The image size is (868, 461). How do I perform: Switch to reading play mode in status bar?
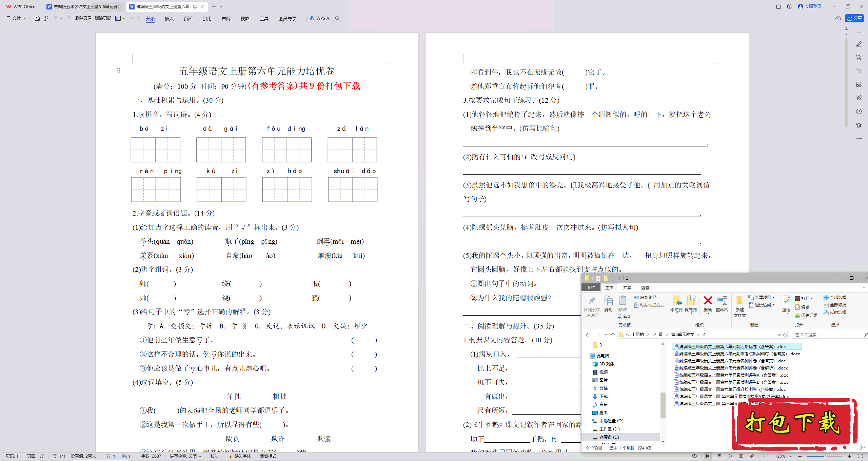pos(730,456)
